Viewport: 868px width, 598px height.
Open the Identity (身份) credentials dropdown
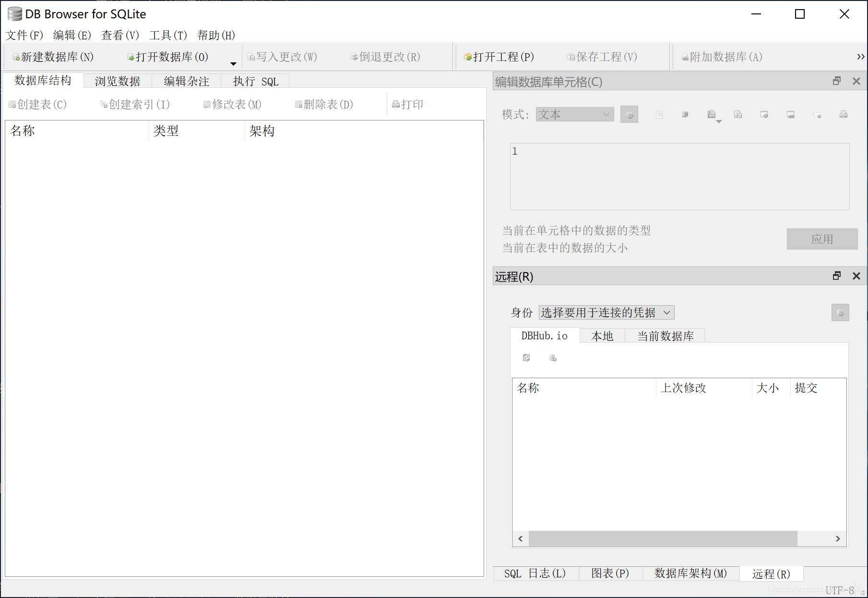(x=606, y=312)
